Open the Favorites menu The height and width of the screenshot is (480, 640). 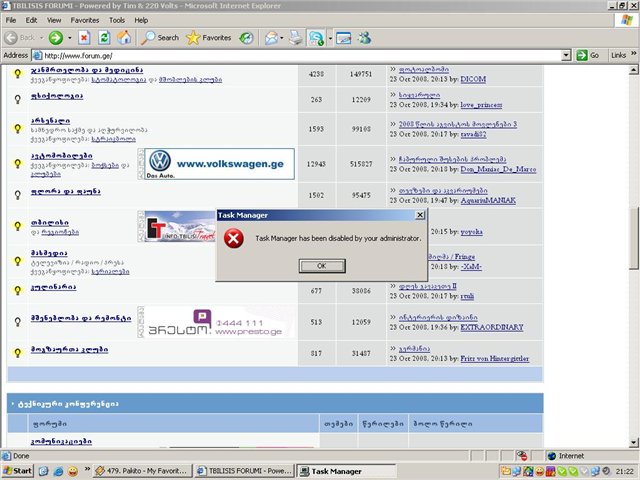tap(84, 20)
